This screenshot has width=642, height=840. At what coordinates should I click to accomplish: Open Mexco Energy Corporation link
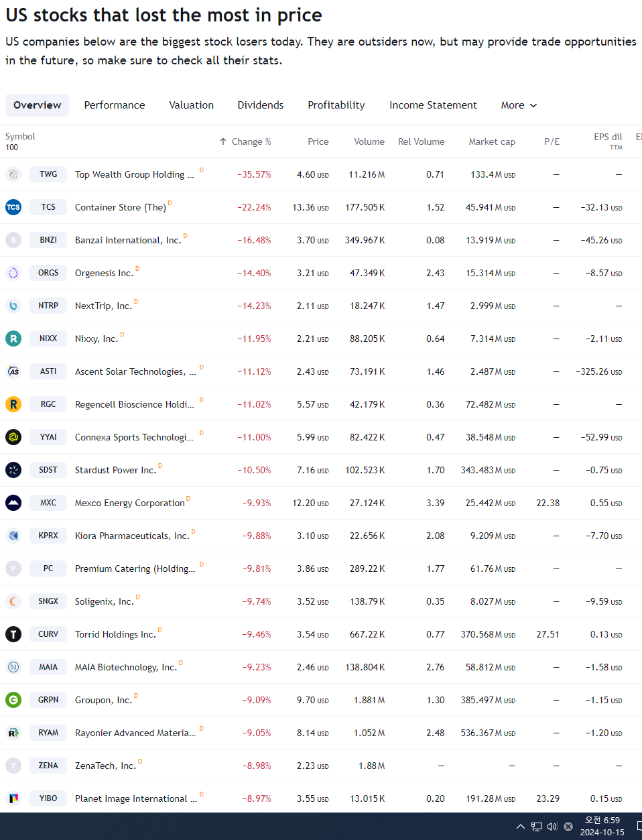pyautogui.click(x=130, y=503)
